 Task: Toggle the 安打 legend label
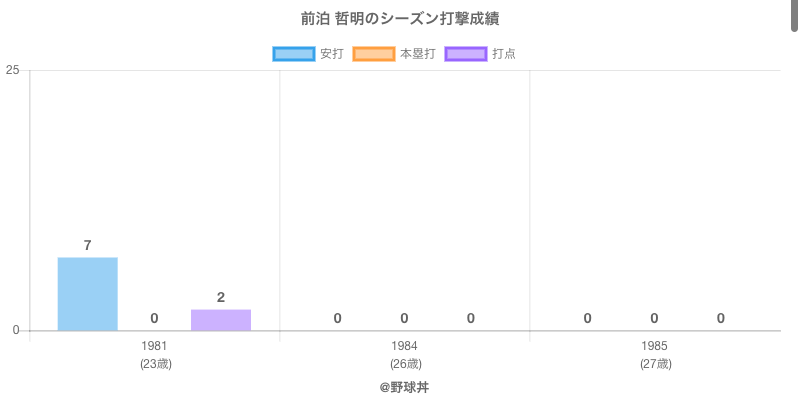331,54
